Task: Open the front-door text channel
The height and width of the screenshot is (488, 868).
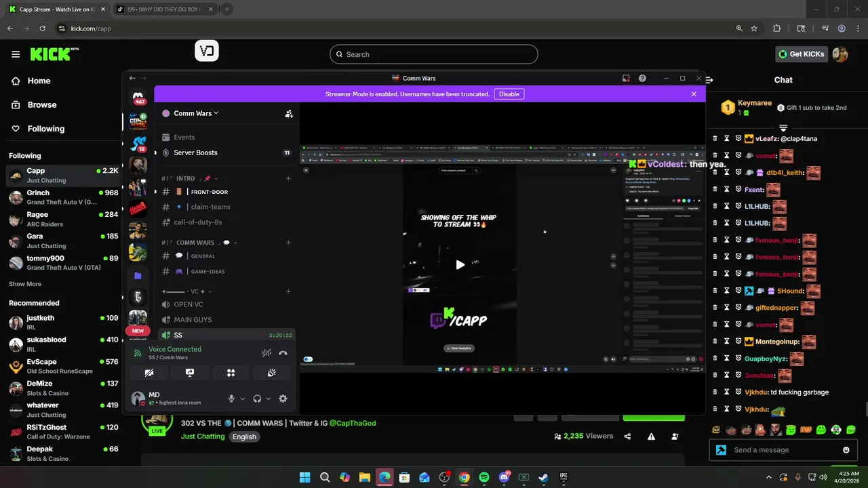Action: (226, 192)
